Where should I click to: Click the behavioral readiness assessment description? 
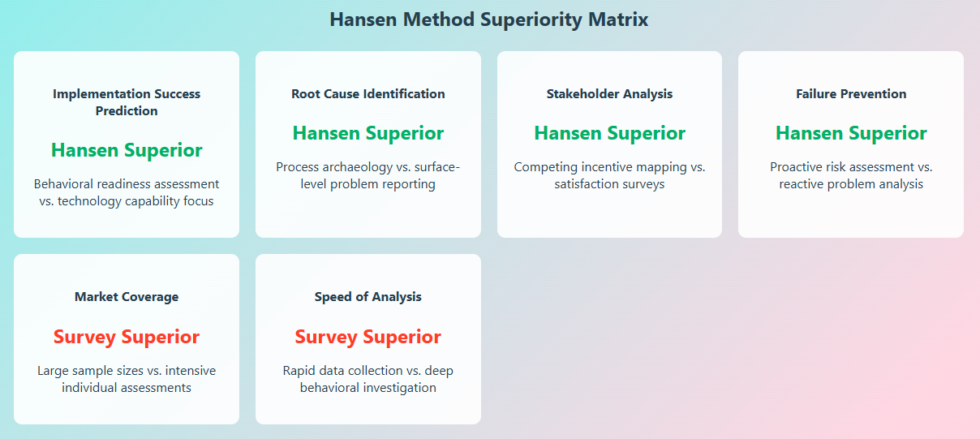pyautogui.click(x=127, y=192)
